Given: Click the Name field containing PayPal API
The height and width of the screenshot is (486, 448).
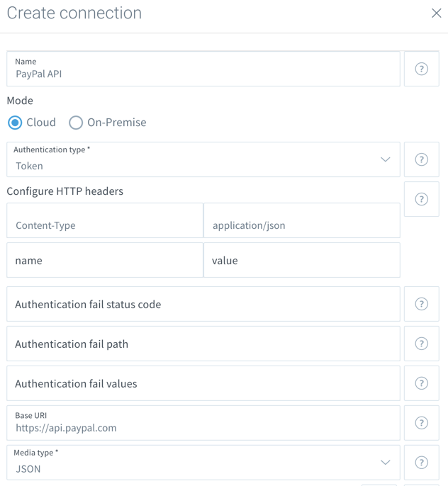Looking at the screenshot, I should coord(203,69).
